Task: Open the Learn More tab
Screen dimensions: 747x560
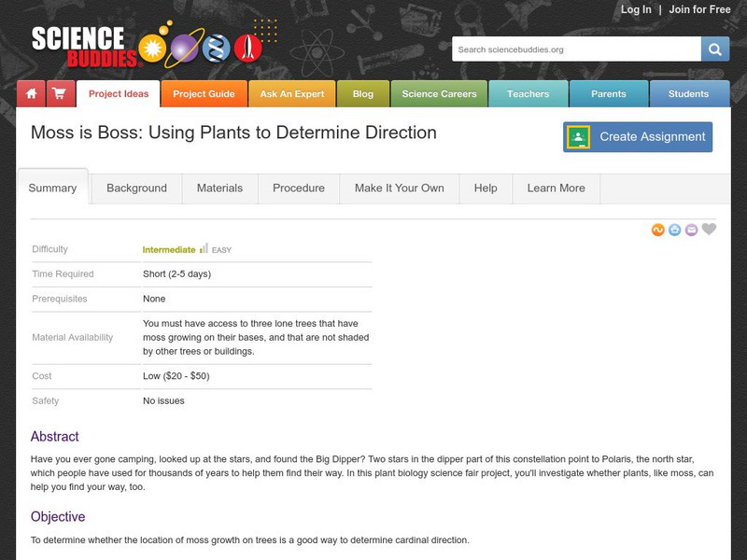Action: pos(556,189)
